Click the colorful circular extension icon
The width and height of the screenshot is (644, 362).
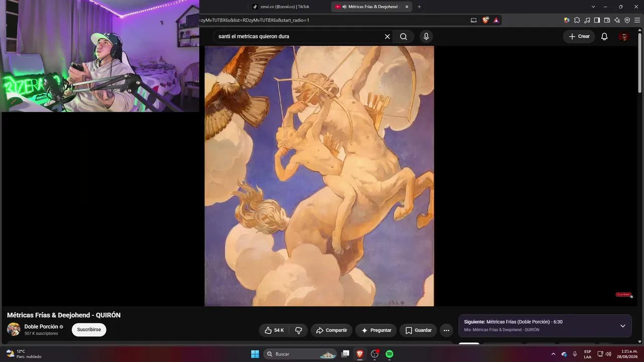pos(567,20)
